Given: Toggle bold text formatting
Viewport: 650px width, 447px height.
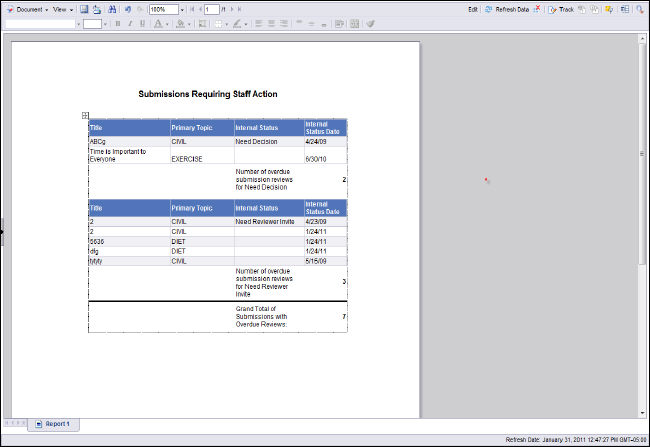Looking at the screenshot, I should tap(117, 23).
